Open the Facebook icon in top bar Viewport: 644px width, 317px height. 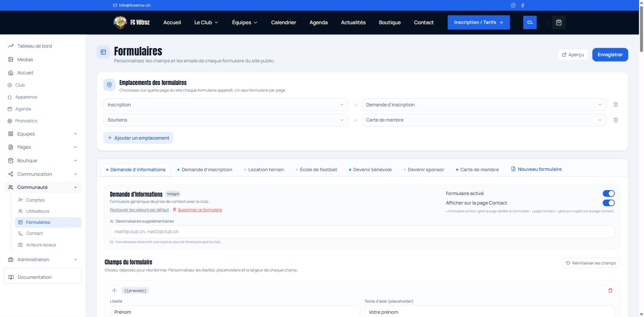tap(522, 5)
